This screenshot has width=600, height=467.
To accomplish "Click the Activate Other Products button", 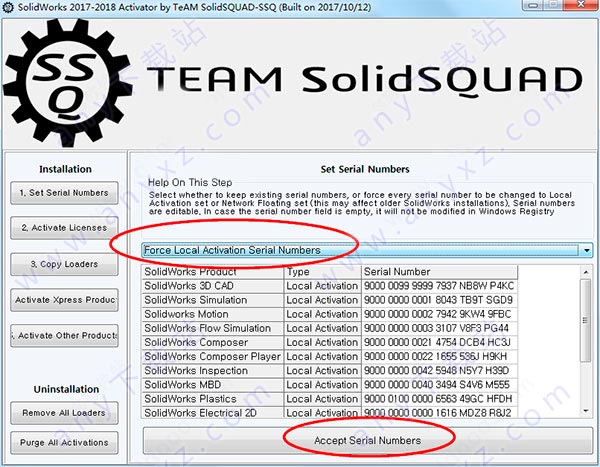I will pos(64,336).
